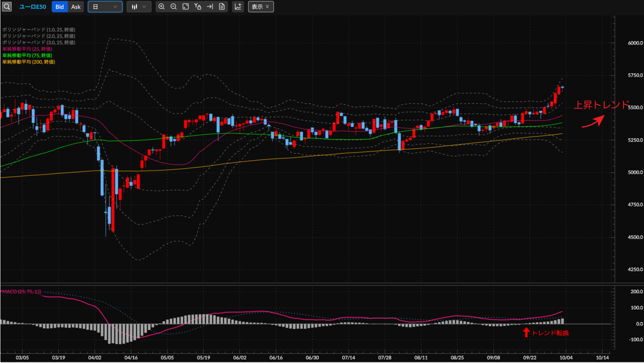The width and height of the screenshot is (644, 363).
Task: Zoom in on the chart
Action: (x=162, y=7)
